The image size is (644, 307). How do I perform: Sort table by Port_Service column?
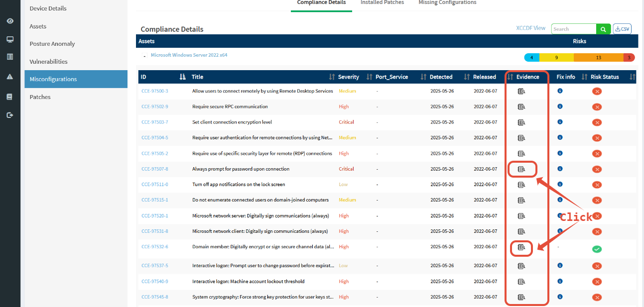[423, 77]
